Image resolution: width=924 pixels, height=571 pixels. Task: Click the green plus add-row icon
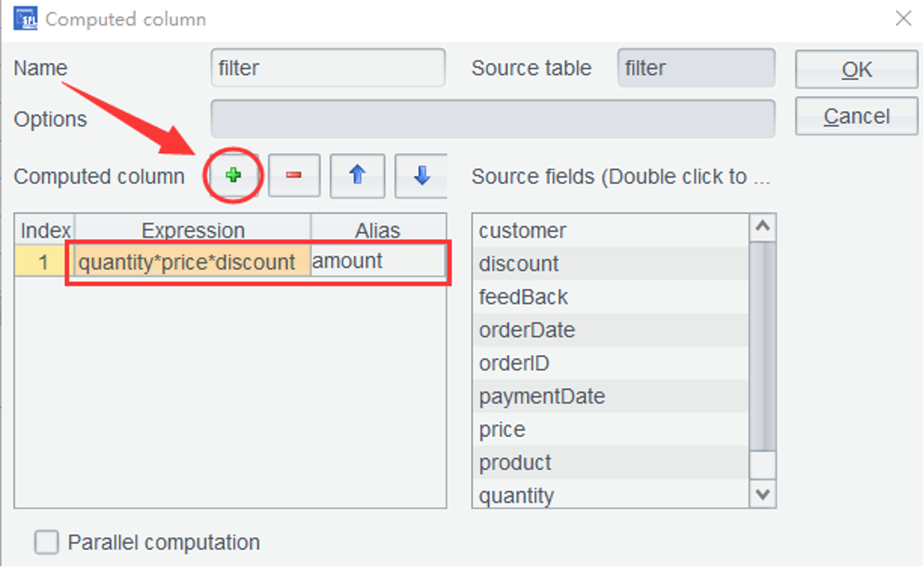[233, 176]
